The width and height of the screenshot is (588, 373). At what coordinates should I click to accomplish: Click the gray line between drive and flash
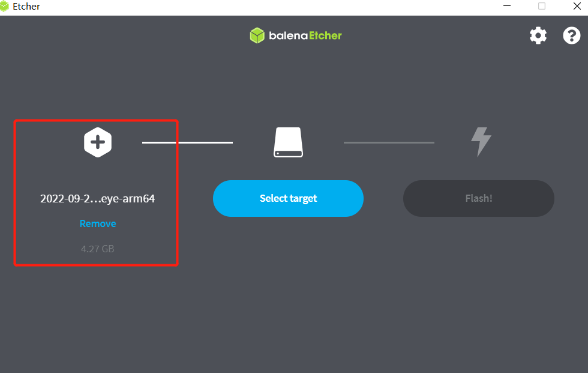tap(389, 142)
